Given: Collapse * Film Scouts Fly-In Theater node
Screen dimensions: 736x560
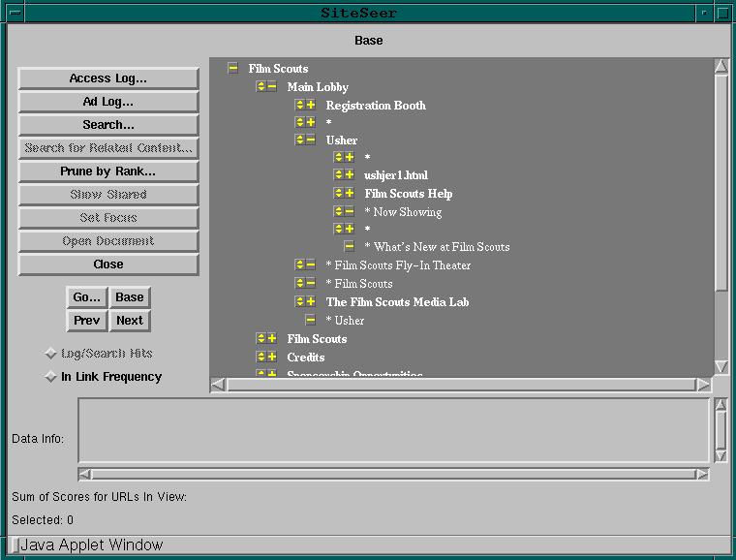Looking at the screenshot, I should [310, 264].
